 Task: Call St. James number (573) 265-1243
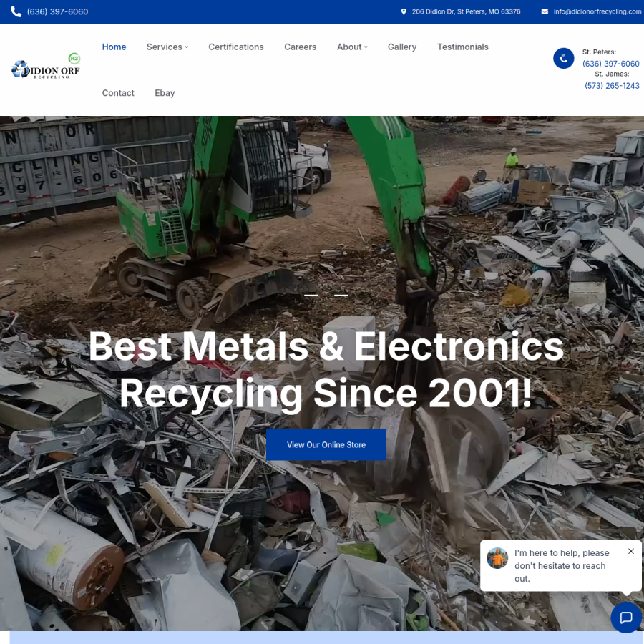point(612,85)
